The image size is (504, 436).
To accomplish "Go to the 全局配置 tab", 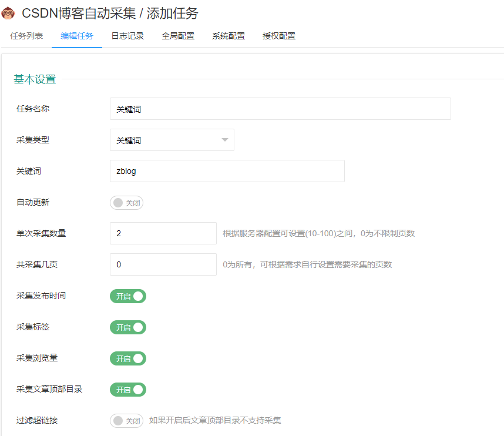I will pos(178,36).
